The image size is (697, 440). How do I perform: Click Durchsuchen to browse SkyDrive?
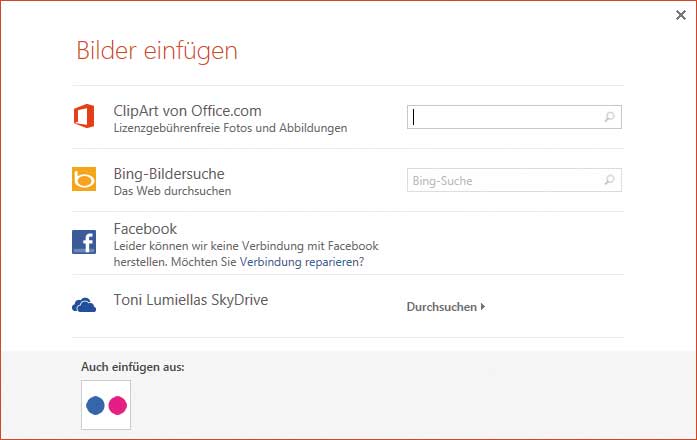click(x=446, y=307)
